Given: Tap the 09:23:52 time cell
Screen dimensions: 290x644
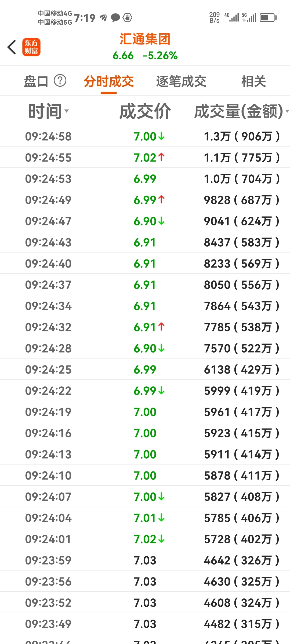Looking at the screenshot, I should pos(48,603).
